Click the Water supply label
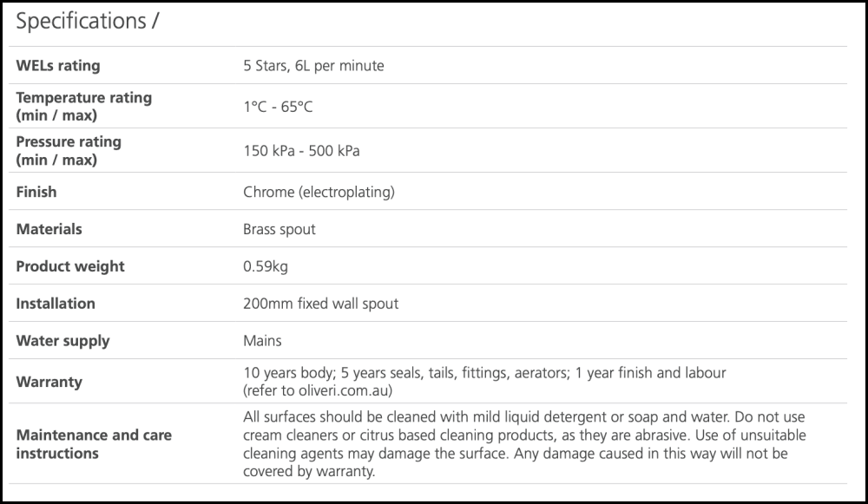Image resolution: width=868 pixels, height=504 pixels. [x=62, y=341]
